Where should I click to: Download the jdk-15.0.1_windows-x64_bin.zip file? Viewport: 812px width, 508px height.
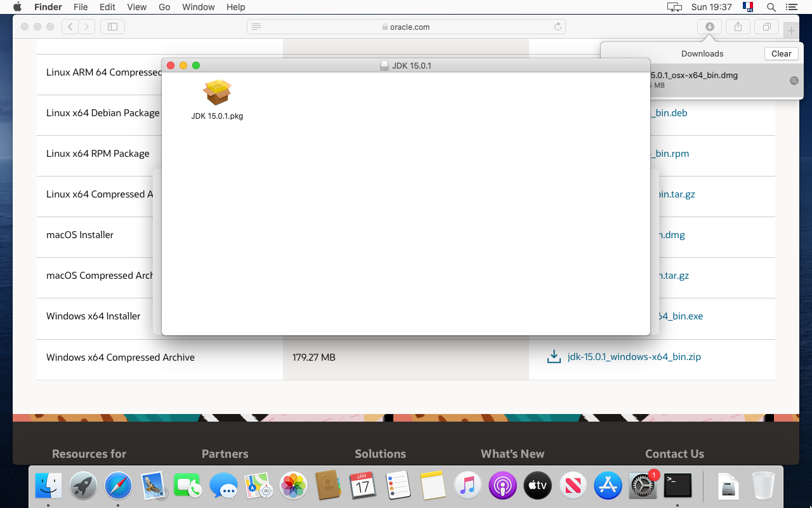[x=634, y=357]
